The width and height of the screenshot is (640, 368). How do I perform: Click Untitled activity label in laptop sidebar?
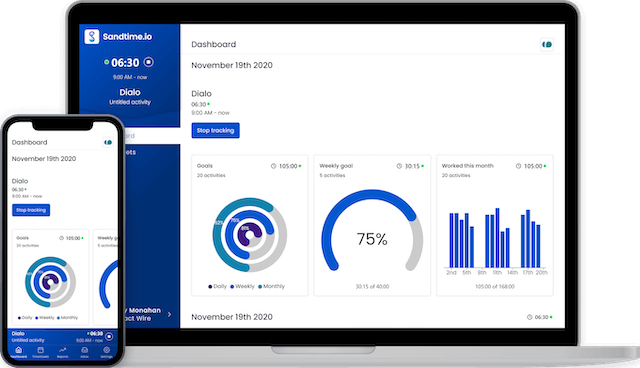tap(130, 102)
